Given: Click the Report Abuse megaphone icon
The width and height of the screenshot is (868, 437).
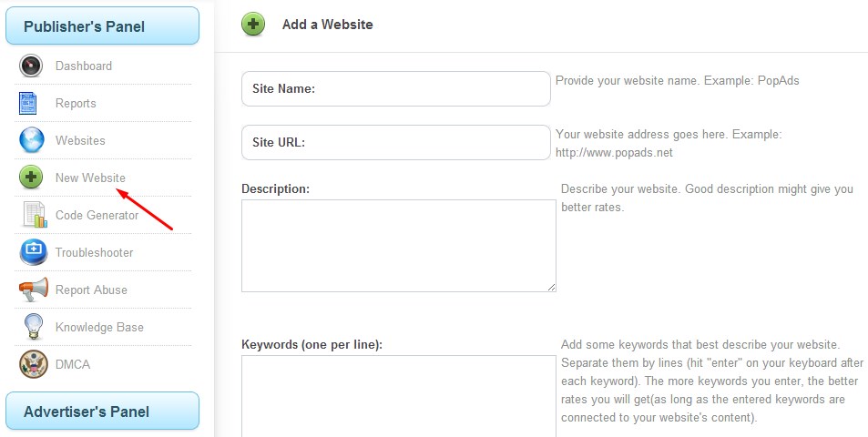Looking at the screenshot, I should click(x=33, y=290).
